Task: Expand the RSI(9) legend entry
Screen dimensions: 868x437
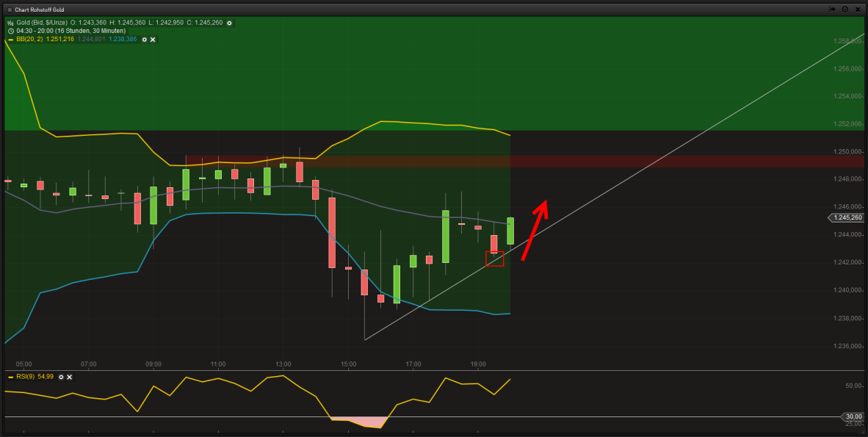Action: [x=27, y=377]
